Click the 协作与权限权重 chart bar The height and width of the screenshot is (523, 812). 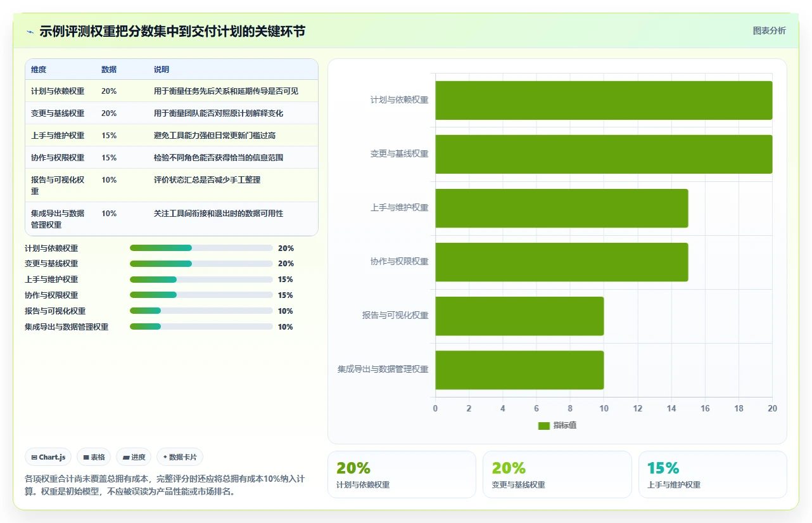(561, 262)
